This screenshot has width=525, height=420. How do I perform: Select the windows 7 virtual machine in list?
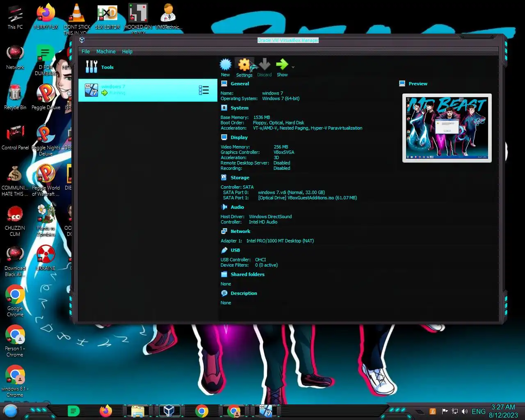click(148, 90)
